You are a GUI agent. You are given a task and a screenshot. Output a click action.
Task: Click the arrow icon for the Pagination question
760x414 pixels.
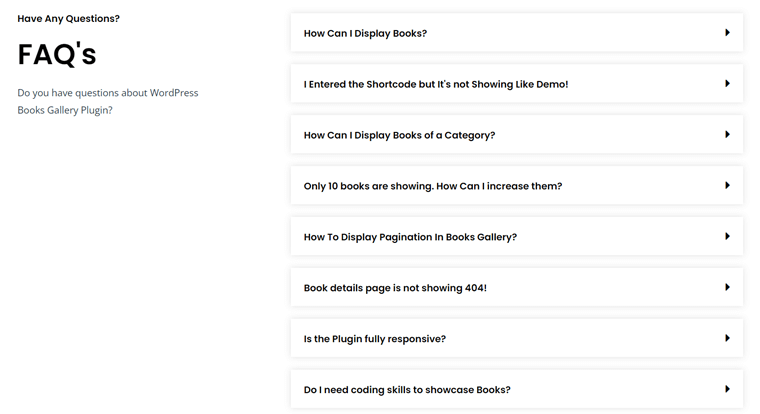tap(727, 237)
